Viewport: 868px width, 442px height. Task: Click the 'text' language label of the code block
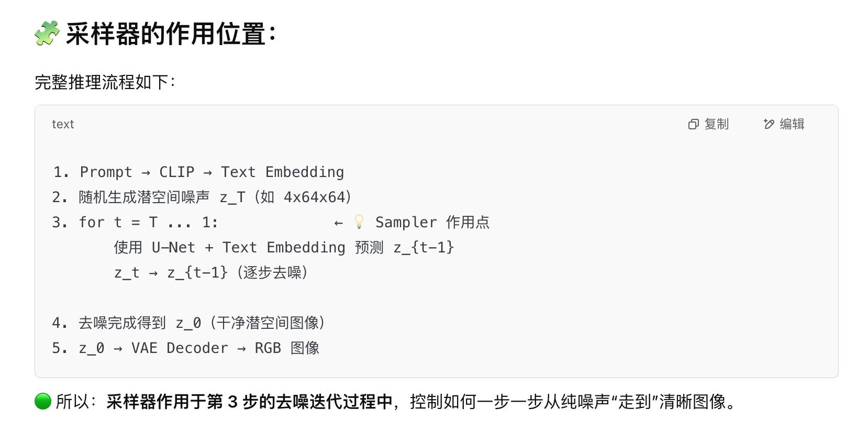pyautogui.click(x=63, y=124)
